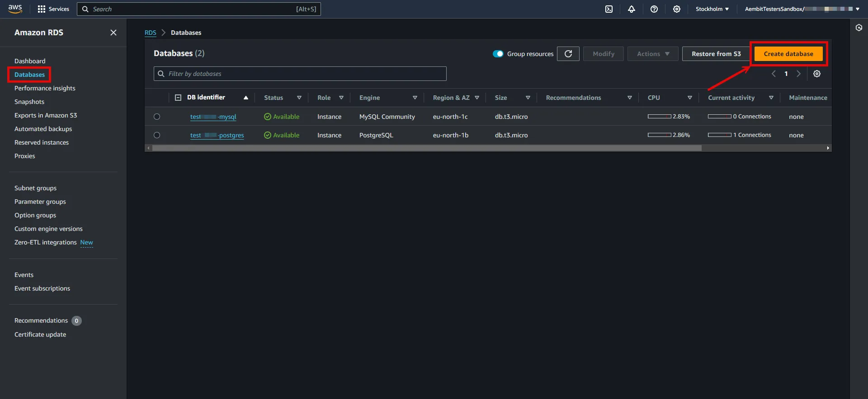This screenshot has height=399, width=868.
Task: Go to Parameter groups in sidebar
Action: (40, 202)
